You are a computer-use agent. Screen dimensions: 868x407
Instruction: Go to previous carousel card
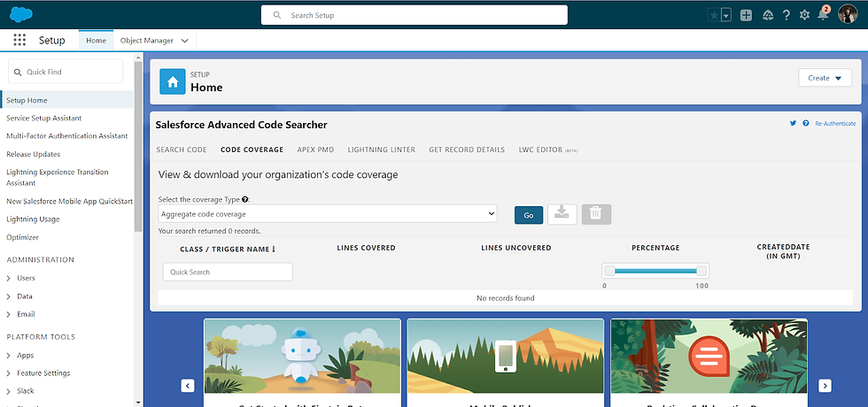pyautogui.click(x=188, y=386)
